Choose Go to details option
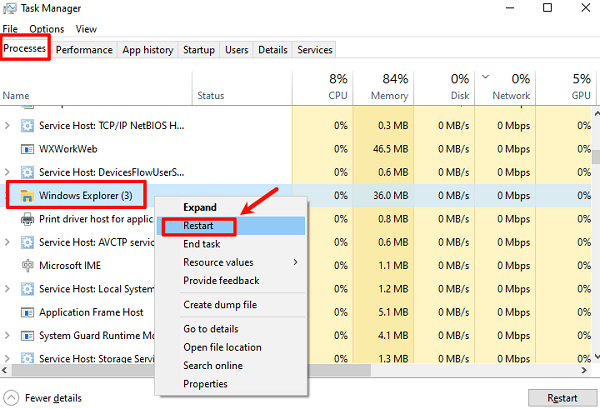 click(231, 329)
